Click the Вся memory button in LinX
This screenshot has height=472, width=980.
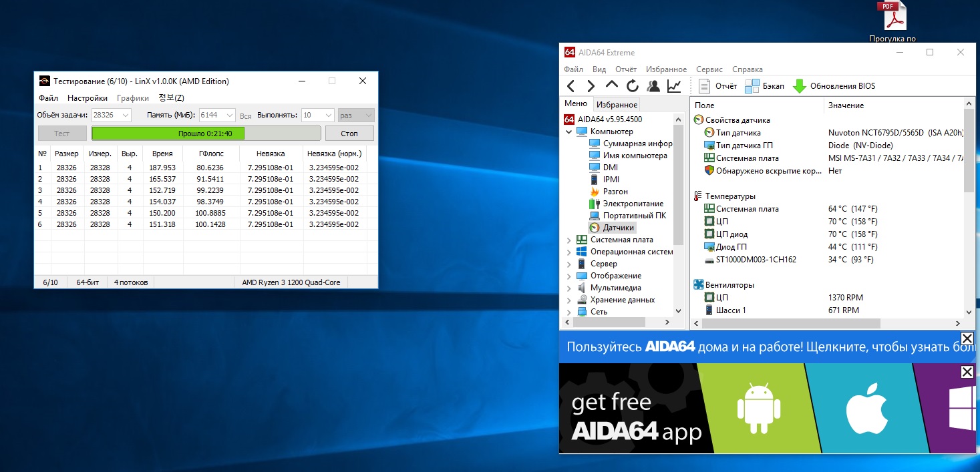pos(246,115)
